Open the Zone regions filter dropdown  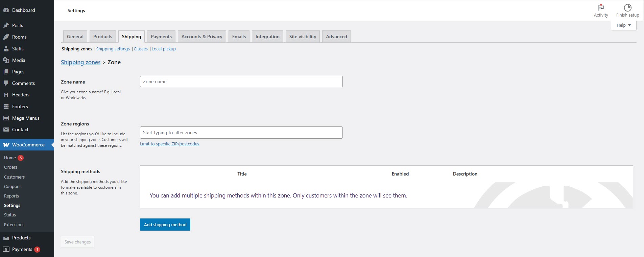coord(241,133)
